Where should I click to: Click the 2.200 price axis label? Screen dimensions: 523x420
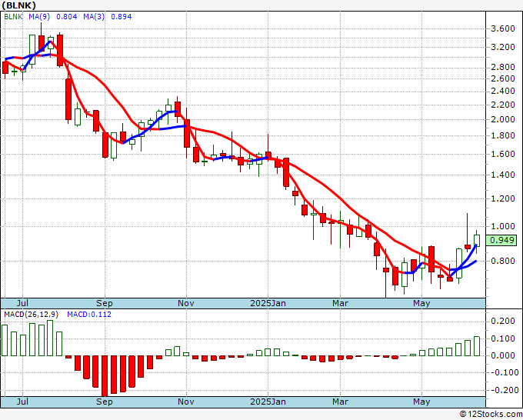(x=503, y=105)
